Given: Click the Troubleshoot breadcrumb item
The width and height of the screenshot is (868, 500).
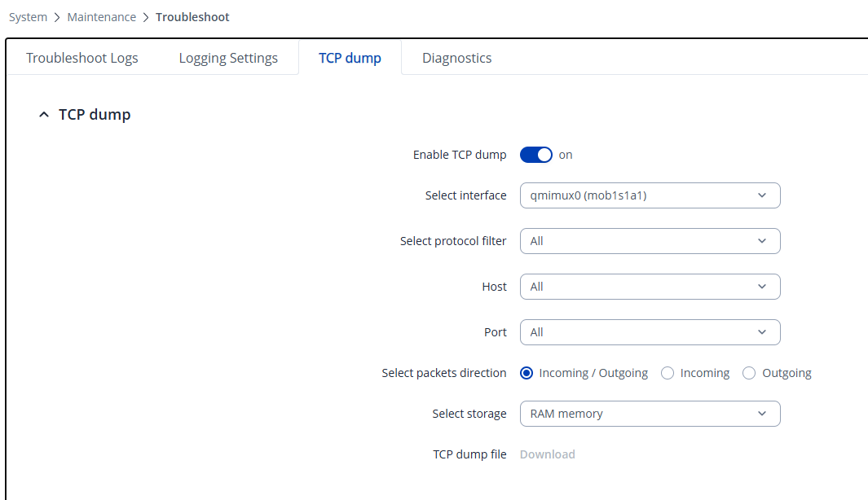Looking at the screenshot, I should pos(192,17).
